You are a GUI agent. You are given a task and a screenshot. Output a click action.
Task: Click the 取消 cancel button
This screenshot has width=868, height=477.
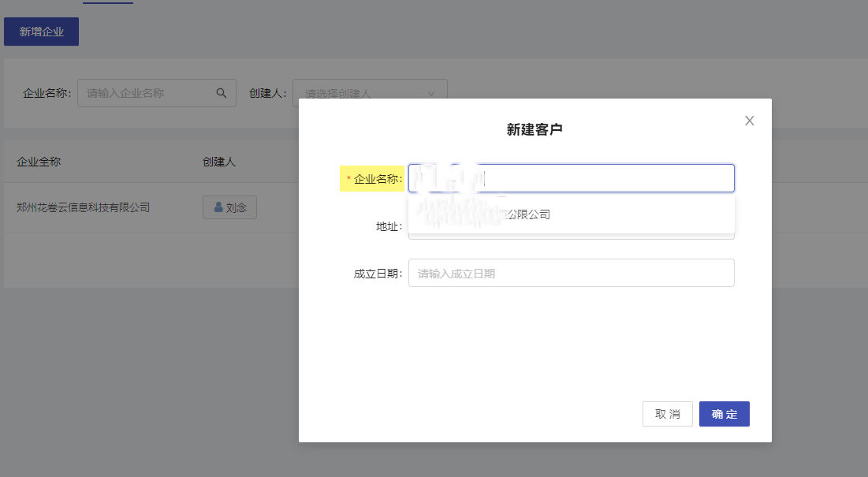click(x=668, y=414)
